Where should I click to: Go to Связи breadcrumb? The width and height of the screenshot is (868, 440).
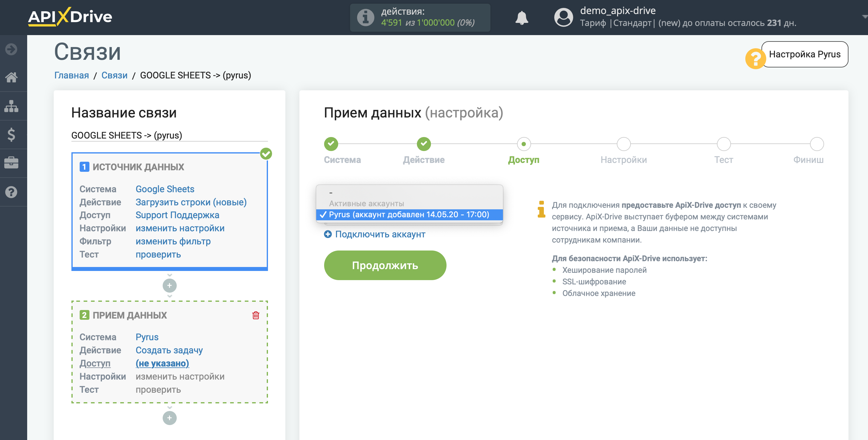click(114, 75)
